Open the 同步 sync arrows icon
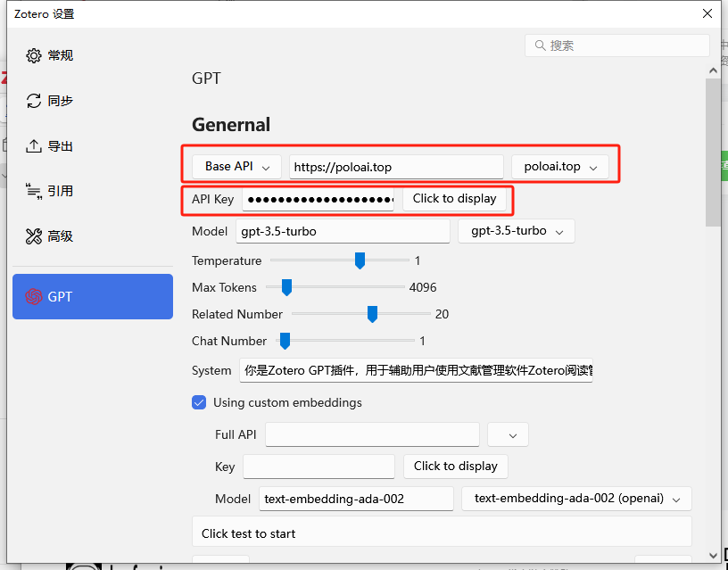Screen dimensions: 728x570 (33, 101)
